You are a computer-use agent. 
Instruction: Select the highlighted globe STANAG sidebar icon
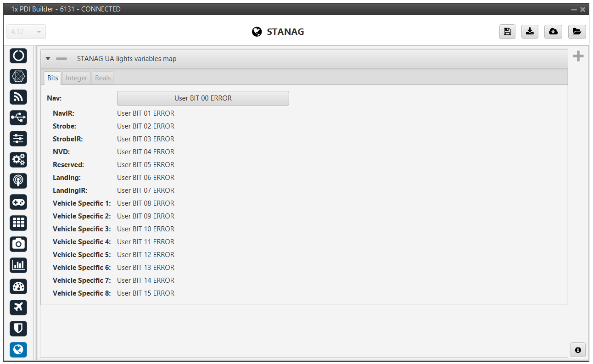click(18, 350)
